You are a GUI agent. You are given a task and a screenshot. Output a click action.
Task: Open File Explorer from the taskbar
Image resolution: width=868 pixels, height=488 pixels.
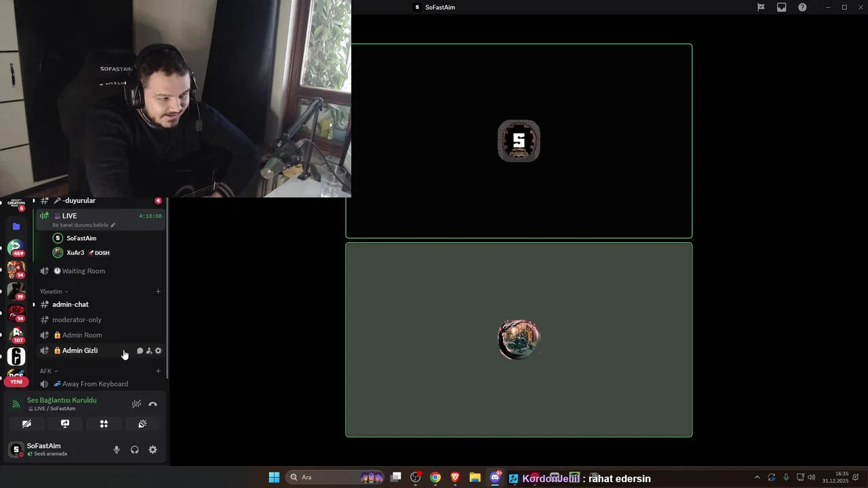475,477
